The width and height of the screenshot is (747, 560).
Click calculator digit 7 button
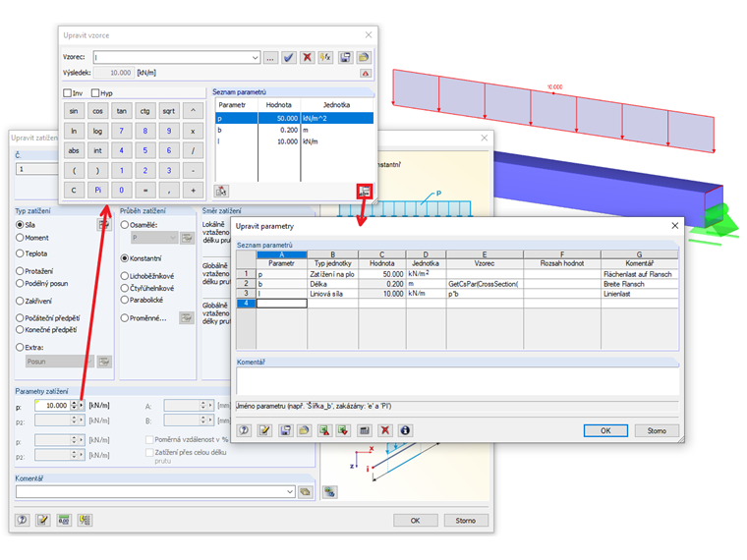point(122,131)
